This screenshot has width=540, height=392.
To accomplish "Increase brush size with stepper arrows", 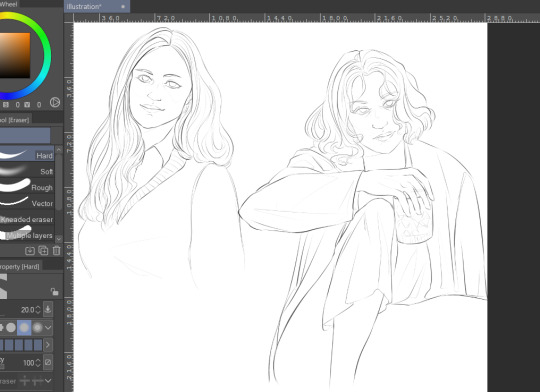I will tap(38, 309).
